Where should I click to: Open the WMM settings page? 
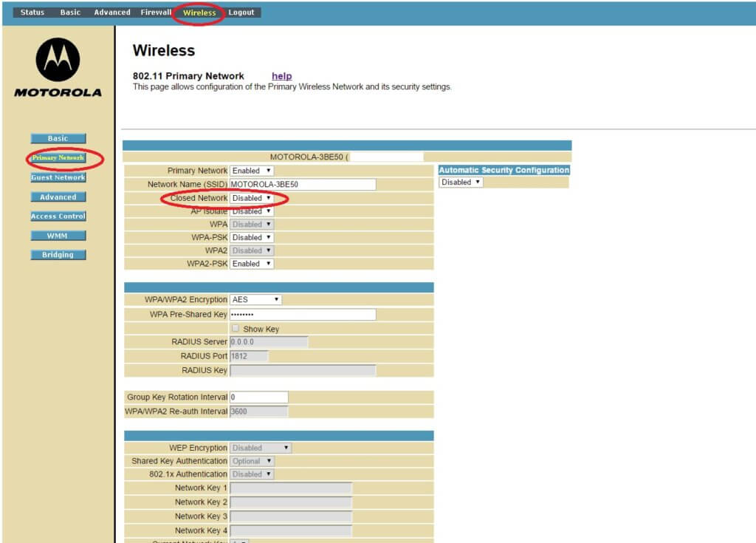58,236
